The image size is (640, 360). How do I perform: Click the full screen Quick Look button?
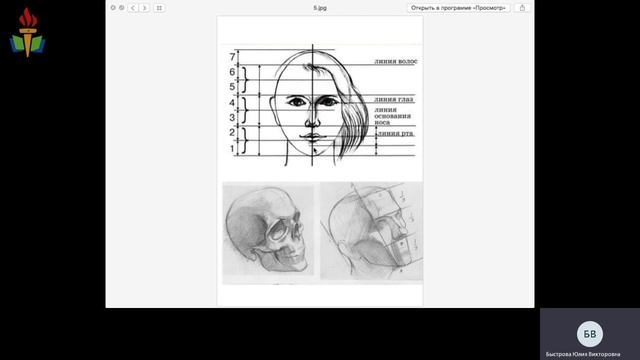[x=122, y=8]
